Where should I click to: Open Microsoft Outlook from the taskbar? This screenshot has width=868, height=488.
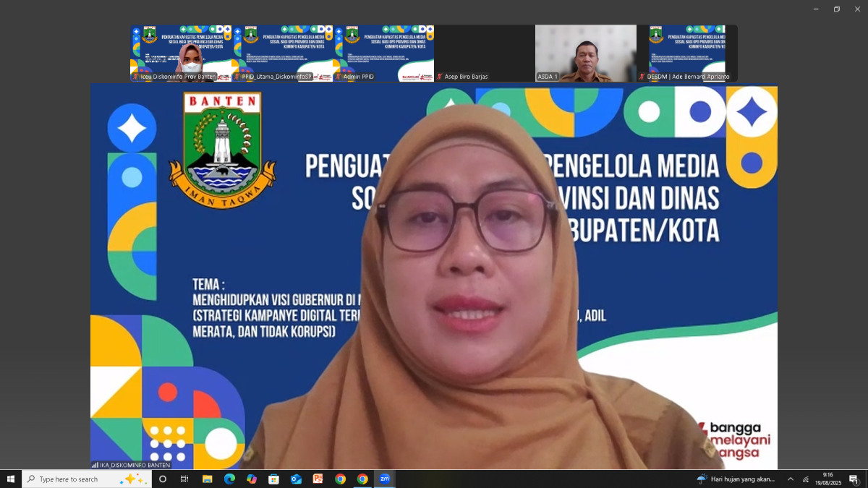(294, 479)
